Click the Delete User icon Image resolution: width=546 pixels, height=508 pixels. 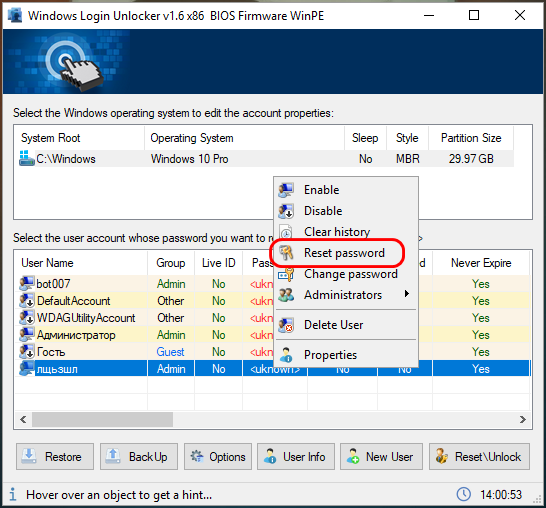pyautogui.click(x=286, y=325)
